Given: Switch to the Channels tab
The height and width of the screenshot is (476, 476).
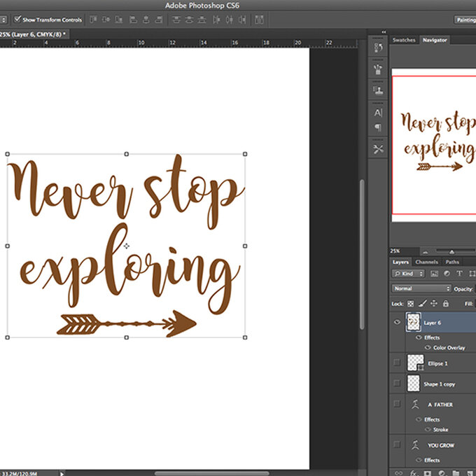Looking at the screenshot, I should coord(426,262).
